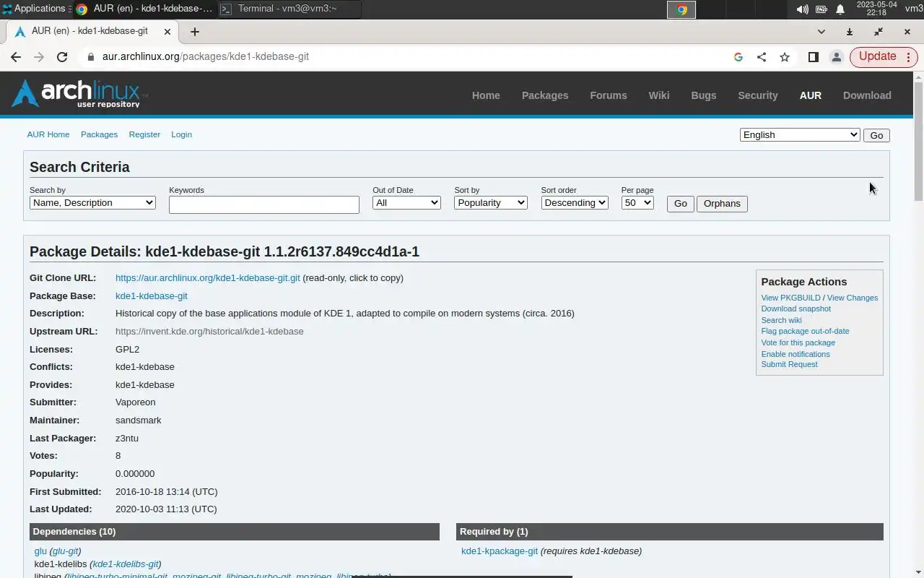This screenshot has height=578, width=924.
Task: Click the Chrome three-dot menu
Action: tap(908, 57)
